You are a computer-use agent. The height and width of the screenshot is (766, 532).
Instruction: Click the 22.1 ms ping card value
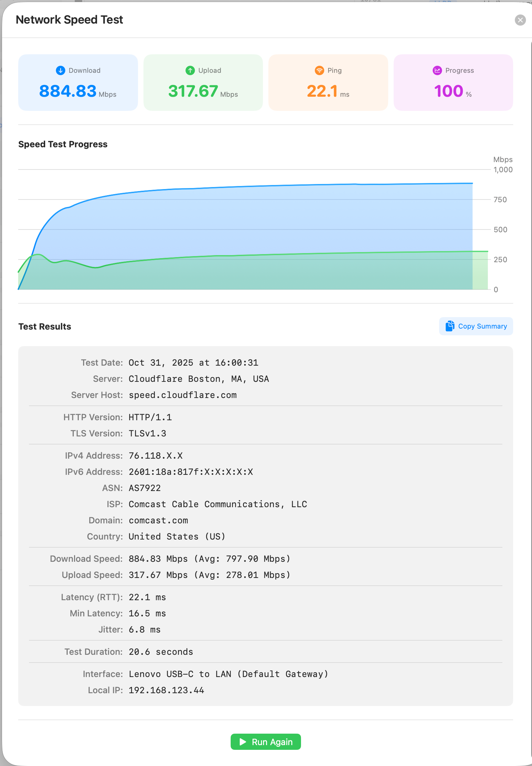pos(322,91)
